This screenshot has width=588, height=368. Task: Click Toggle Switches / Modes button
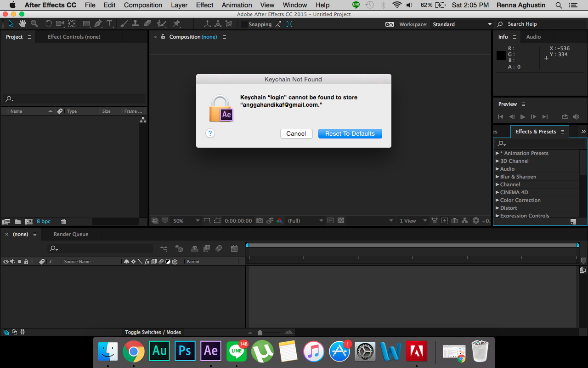pyautogui.click(x=153, y=332)
